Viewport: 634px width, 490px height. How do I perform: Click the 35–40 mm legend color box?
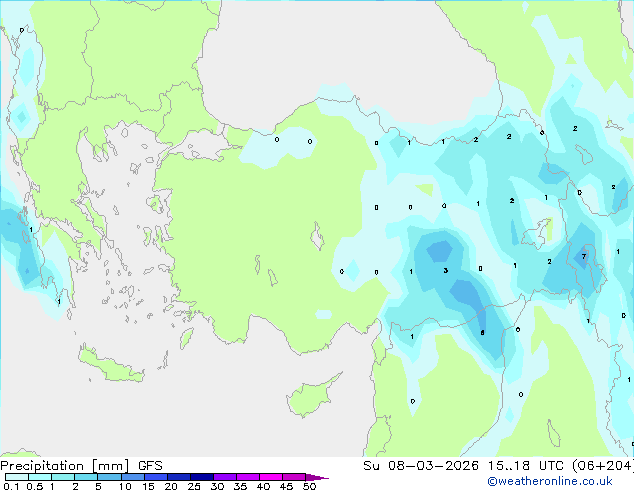point(247,477)
